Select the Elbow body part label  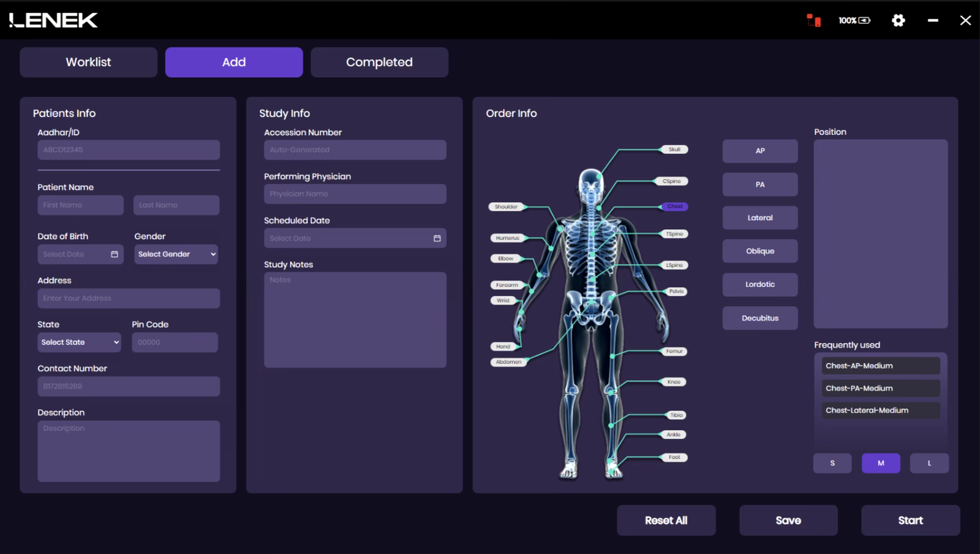[x=506, y=259]
